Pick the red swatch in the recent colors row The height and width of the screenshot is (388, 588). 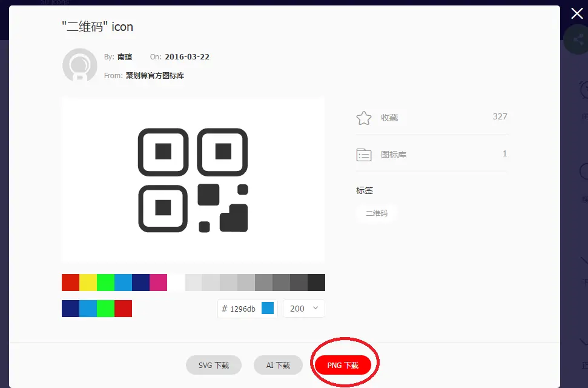tap(124, 309)
